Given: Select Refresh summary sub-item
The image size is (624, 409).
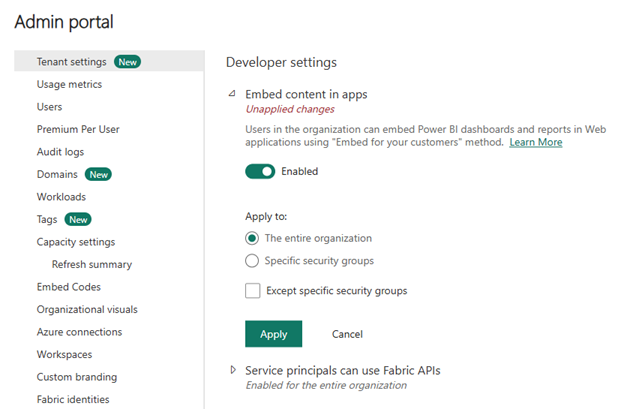Looking at the screenshot, I should tap(92, 265).
